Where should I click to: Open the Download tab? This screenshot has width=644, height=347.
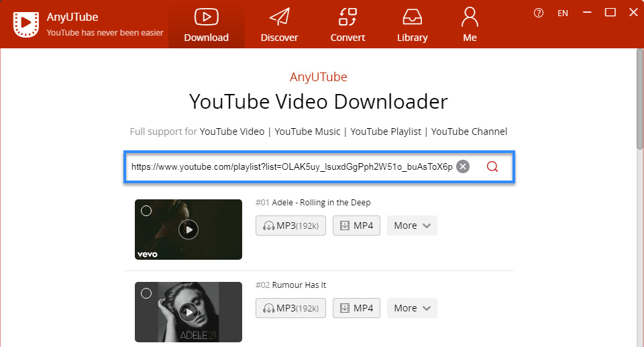(x=206, y=24)
